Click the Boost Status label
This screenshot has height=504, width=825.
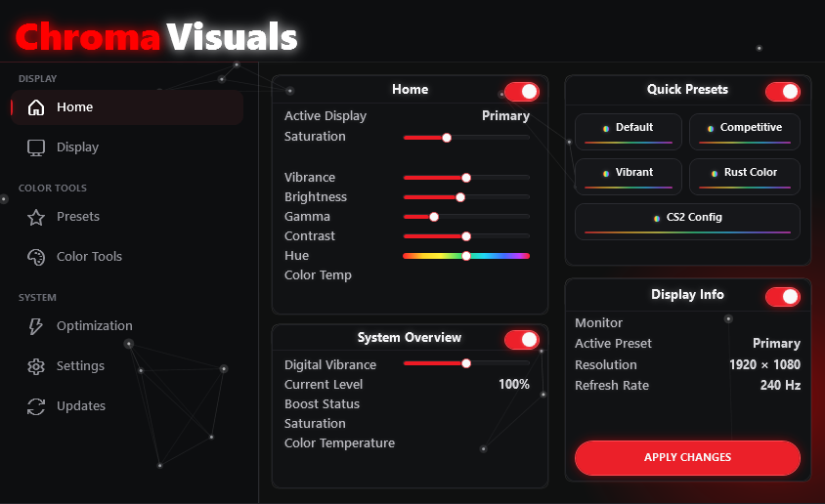pos(322,403)
